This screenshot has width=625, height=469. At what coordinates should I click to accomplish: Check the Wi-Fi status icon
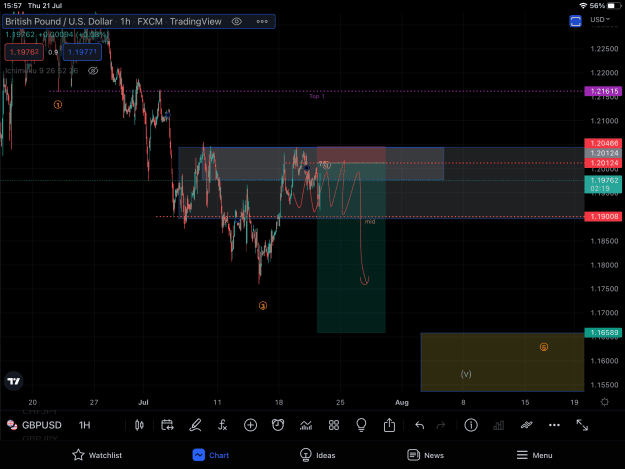pos(583,6)
